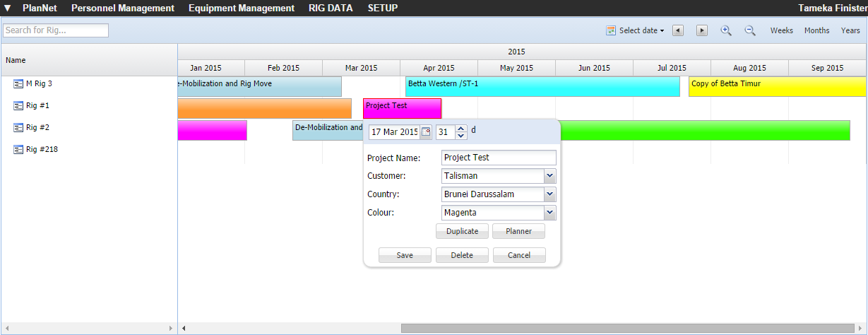The image size is (868, 335).
Task: Click the zoom in magnifier icon
Action: coord(725,30)
